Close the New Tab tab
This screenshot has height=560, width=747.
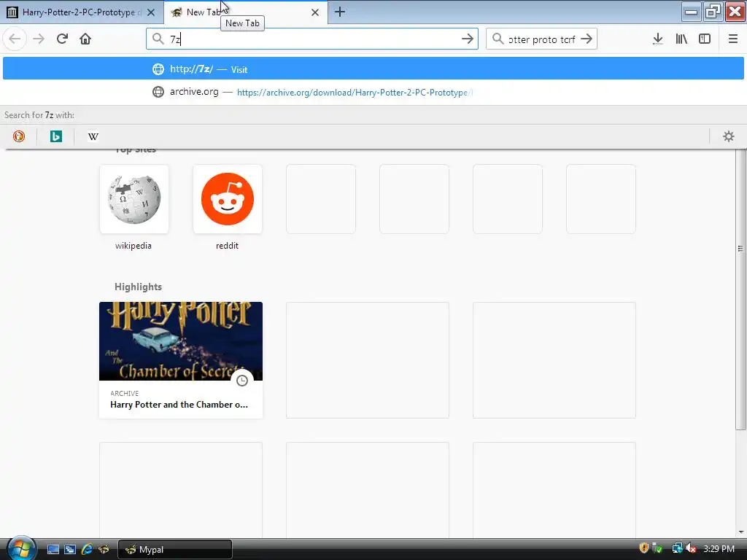pyautogui.click(x=315, y=12)
